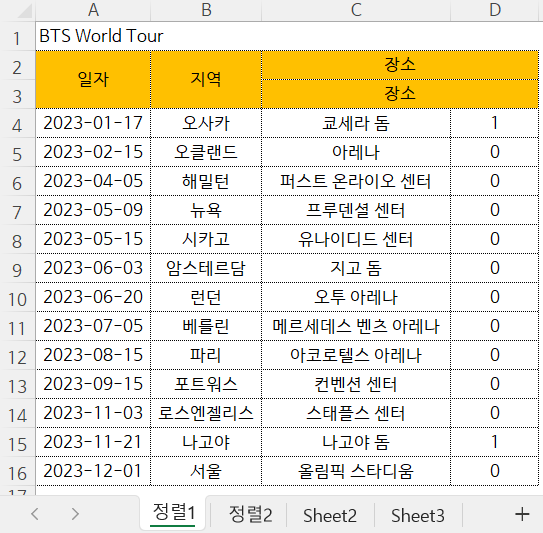Screen dimensions: 543x533
Task: Select the 장소 header cell in row 3
Action: click(400, 94)
